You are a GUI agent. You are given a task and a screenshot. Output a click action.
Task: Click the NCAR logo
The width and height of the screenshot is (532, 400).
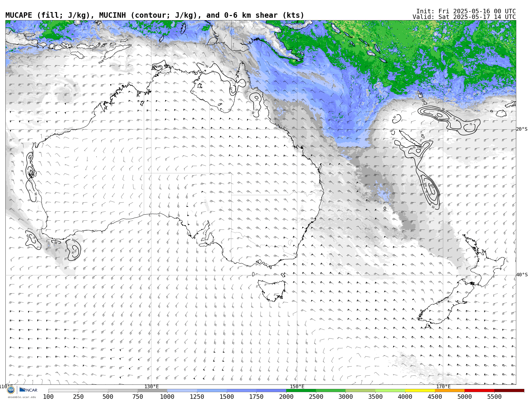28,390
